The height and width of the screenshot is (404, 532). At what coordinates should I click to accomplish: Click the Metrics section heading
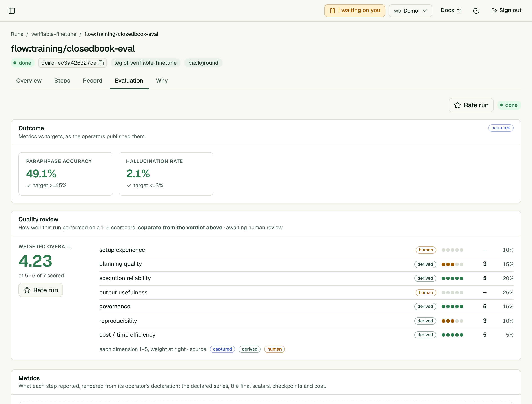29,378
